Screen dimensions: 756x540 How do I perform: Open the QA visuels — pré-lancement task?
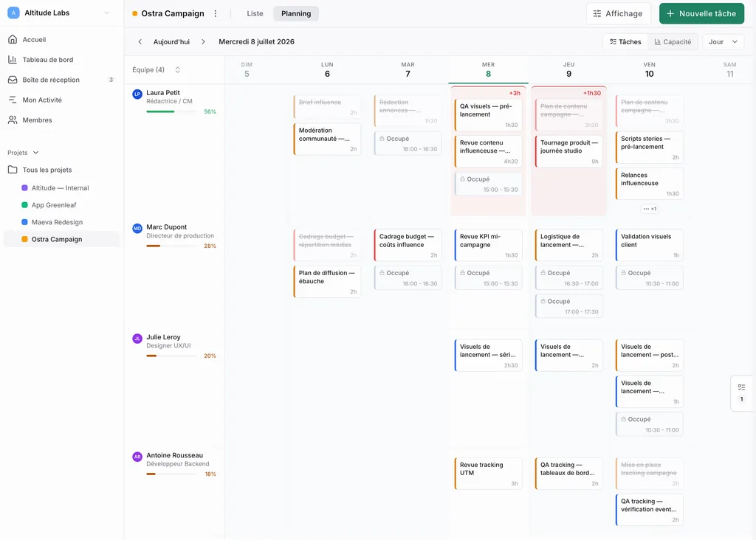pyautogui.click(x=488, y=114)
